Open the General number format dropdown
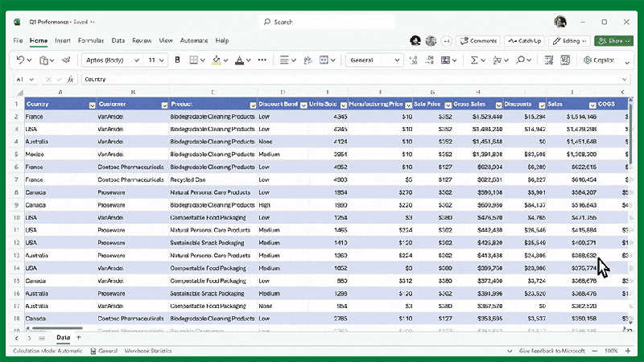 click(397, 60)
